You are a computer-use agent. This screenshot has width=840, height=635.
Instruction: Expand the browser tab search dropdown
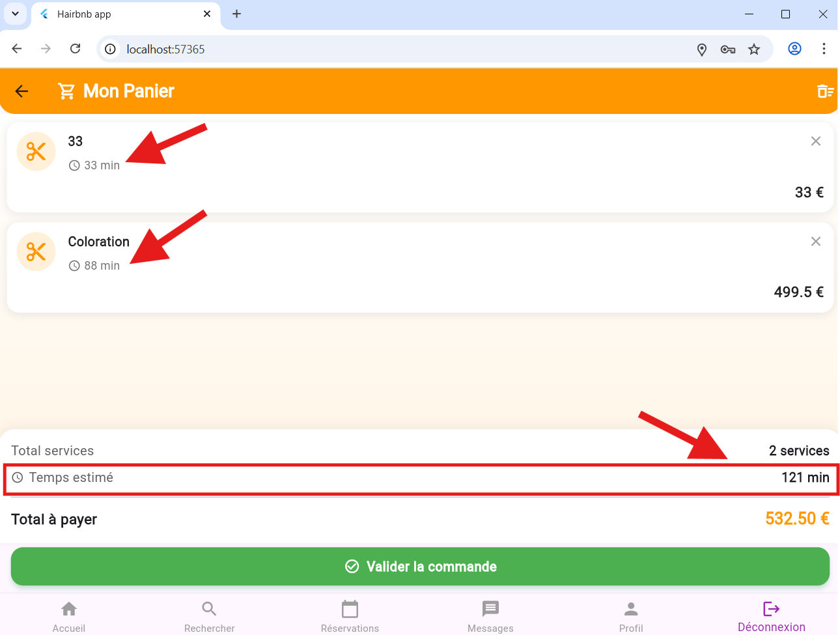coord(15,14)
